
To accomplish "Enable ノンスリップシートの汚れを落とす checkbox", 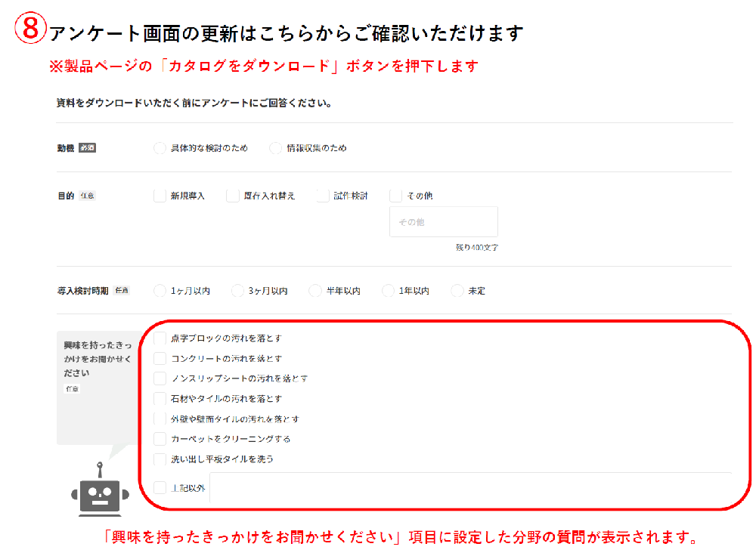I will [x=160, y=378].
